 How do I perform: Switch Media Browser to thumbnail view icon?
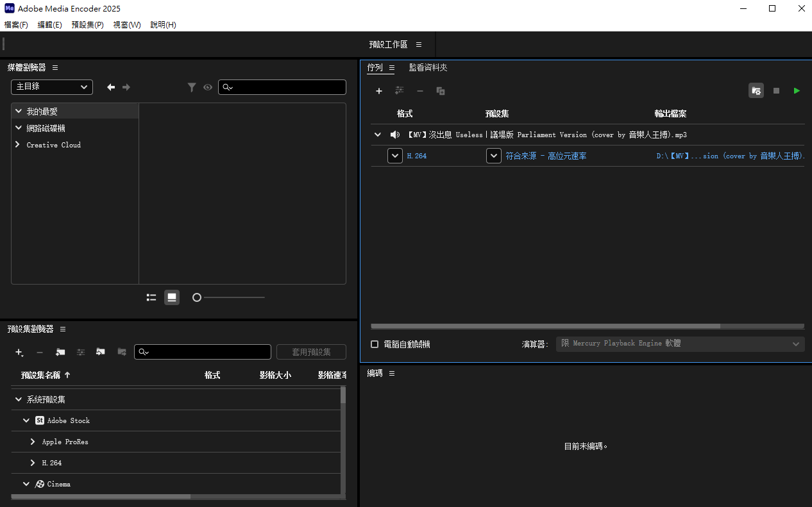point(172,297)
